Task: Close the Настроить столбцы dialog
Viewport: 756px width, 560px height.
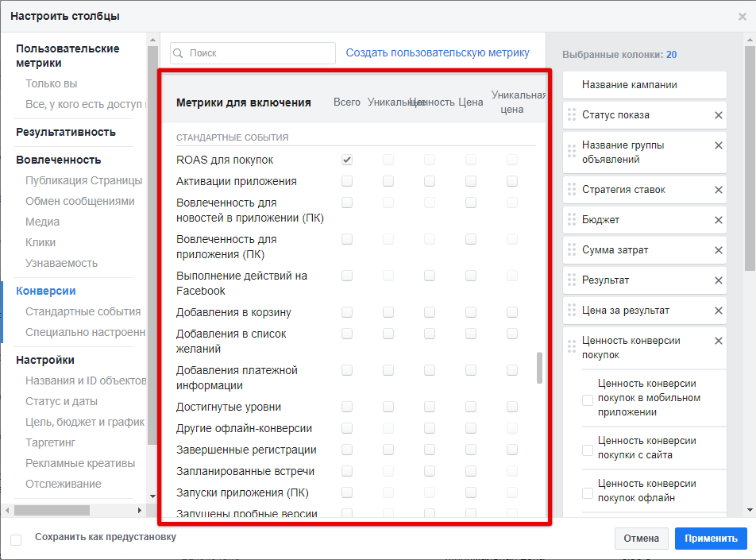Action: [742, 17]
